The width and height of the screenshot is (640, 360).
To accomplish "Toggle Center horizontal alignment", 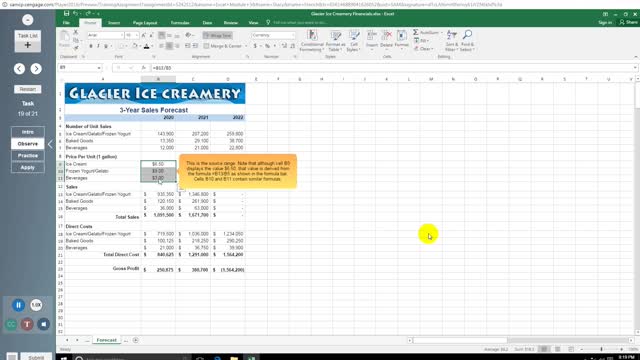I will click(x=169, y=46).
